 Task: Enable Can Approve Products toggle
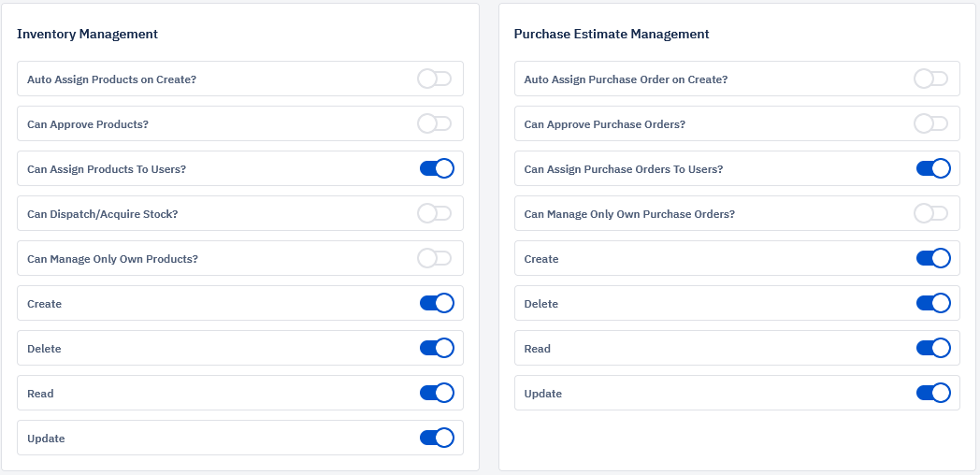pyautogui.click(x=435, y=123)
